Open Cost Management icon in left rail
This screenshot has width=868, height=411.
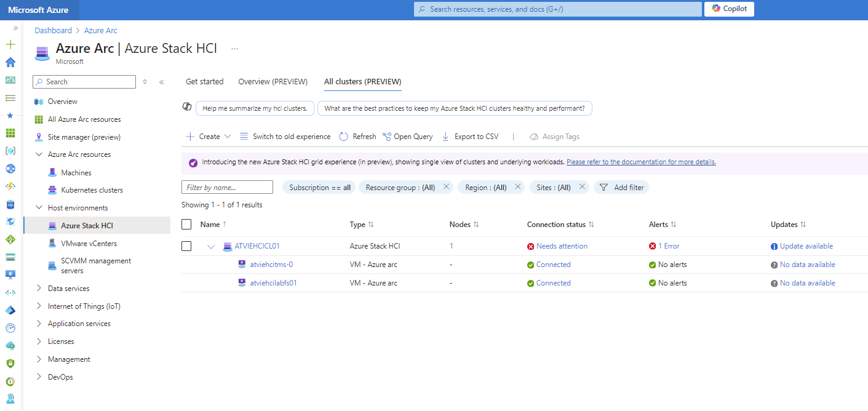tap(10, 381)
